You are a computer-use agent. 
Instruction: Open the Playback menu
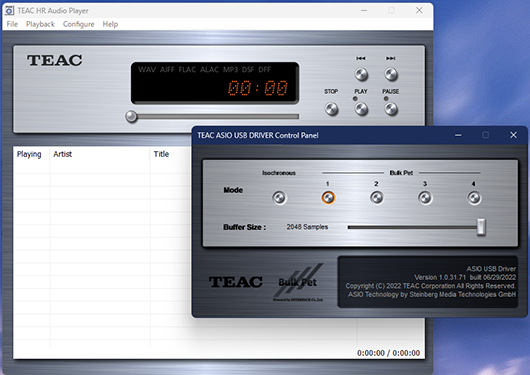click(40, 24)
